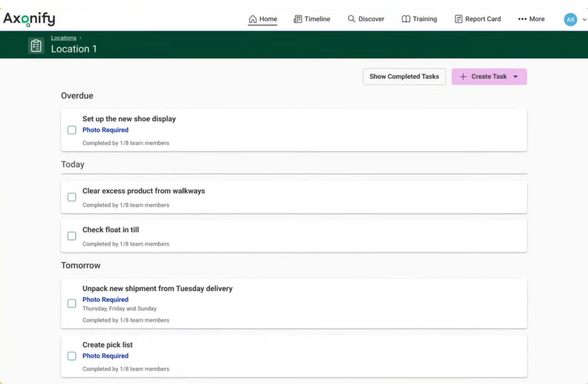Complete the Create pick list task
This screenshot has width=588, height=392.
click(72, 356)
